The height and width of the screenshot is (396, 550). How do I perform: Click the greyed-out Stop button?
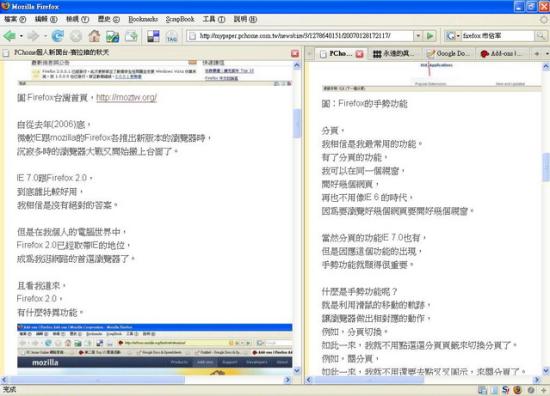pyautogui.click(x=76, y=36)
